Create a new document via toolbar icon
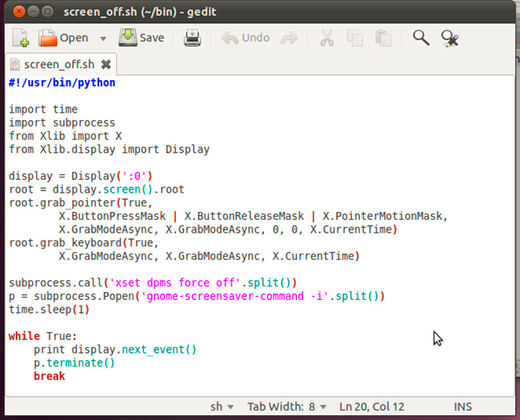Screen dimensions: 520x420 [x=20, y=38]
